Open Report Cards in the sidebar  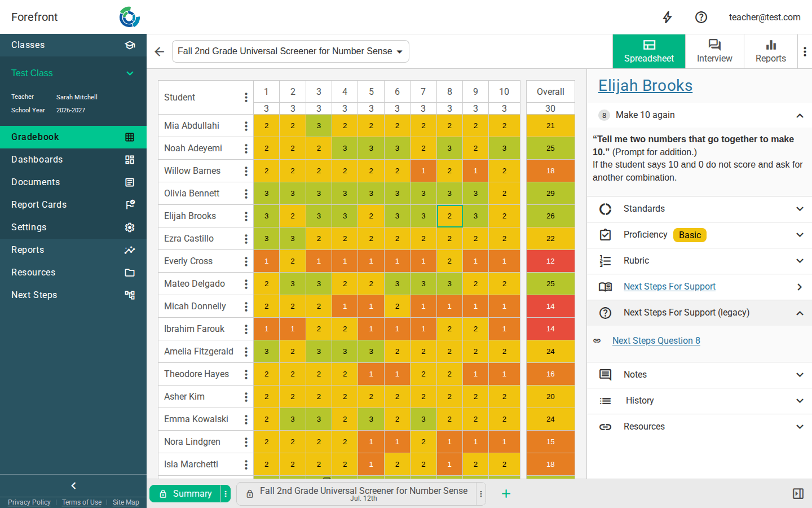click(x=73, y=205)
